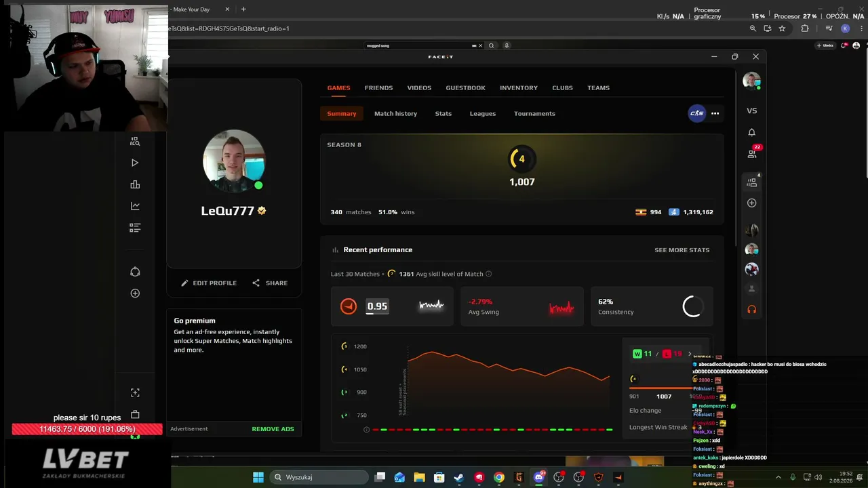
Task: Click the add plus circle in right sidebar
Action: (751, 203)
